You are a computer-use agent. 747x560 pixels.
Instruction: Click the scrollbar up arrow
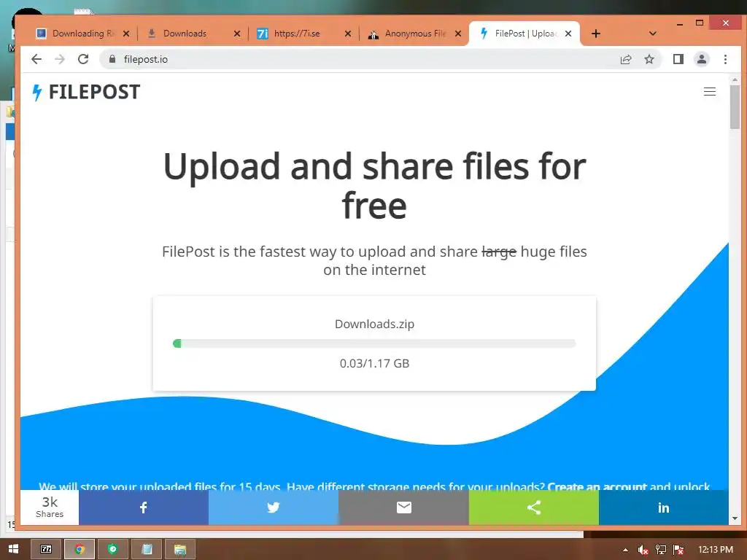click(735, 80)
